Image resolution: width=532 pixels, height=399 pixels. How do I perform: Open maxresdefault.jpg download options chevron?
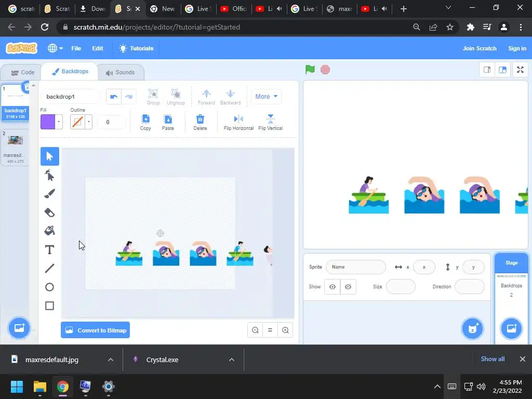pyautogui.click(x=111, y=360)
